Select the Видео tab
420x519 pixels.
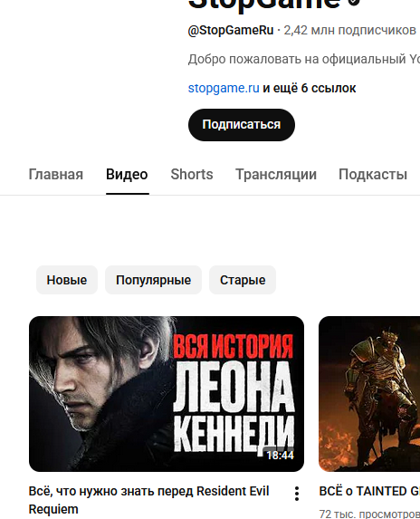click(127, 175)
